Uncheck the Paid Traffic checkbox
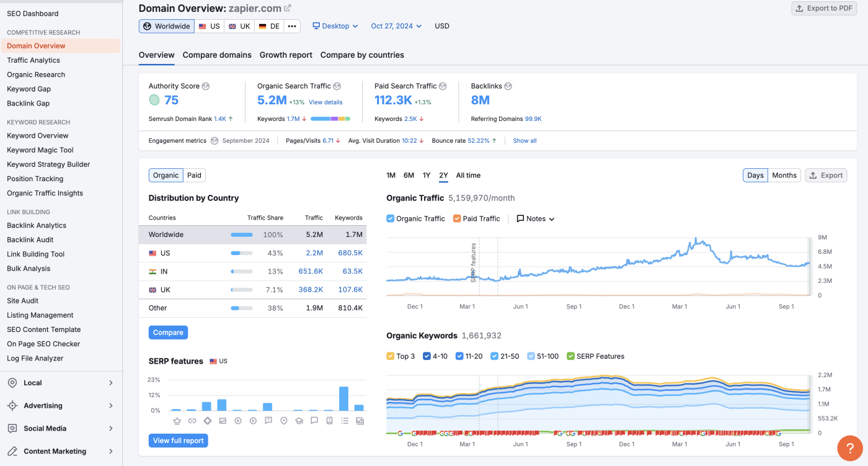 click(x=457, y=218)
